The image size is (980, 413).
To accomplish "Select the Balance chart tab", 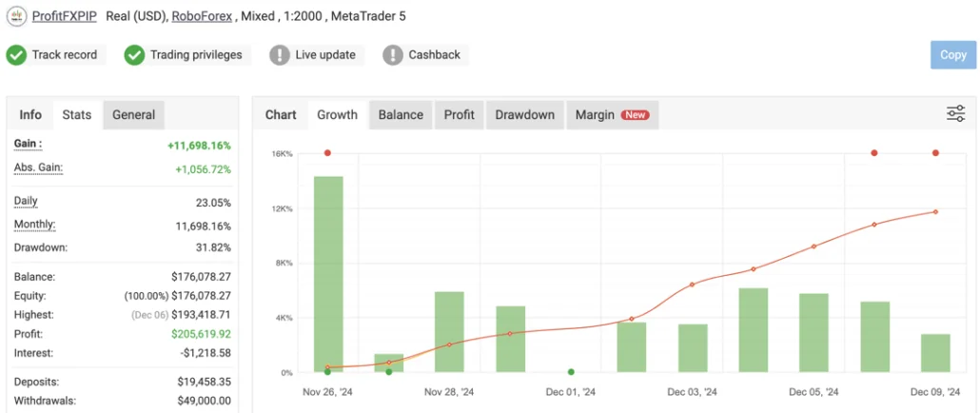I will point(401,115).
